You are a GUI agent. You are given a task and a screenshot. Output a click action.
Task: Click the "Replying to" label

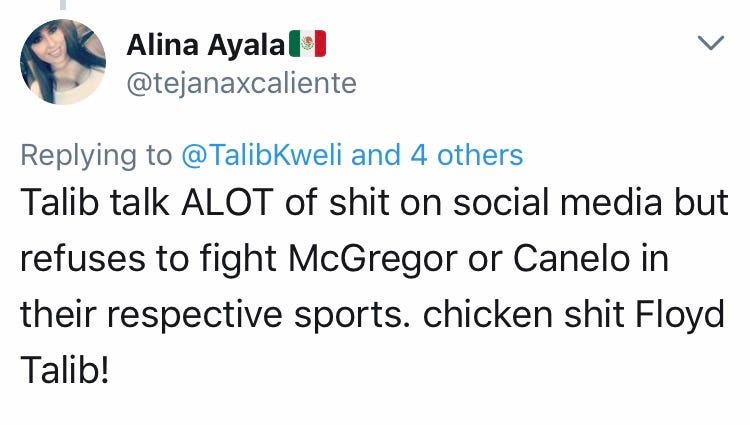pyautogui.click(x=96, y=155)
